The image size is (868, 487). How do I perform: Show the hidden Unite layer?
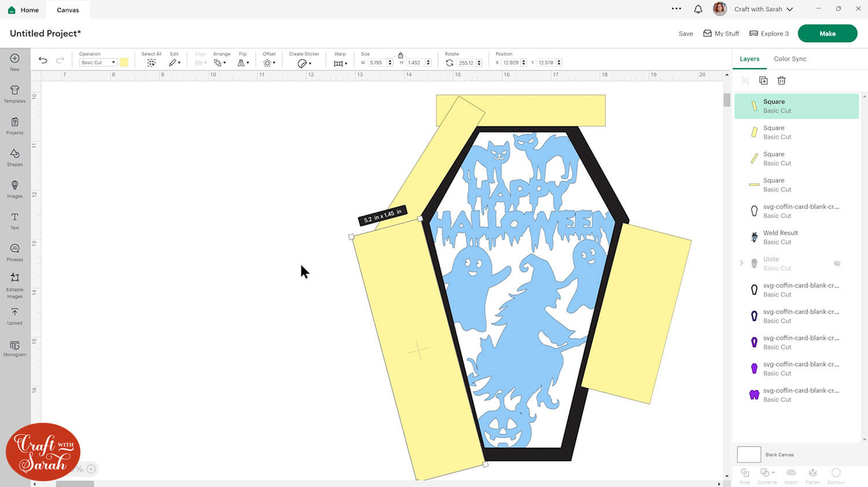tap(837, 264)
